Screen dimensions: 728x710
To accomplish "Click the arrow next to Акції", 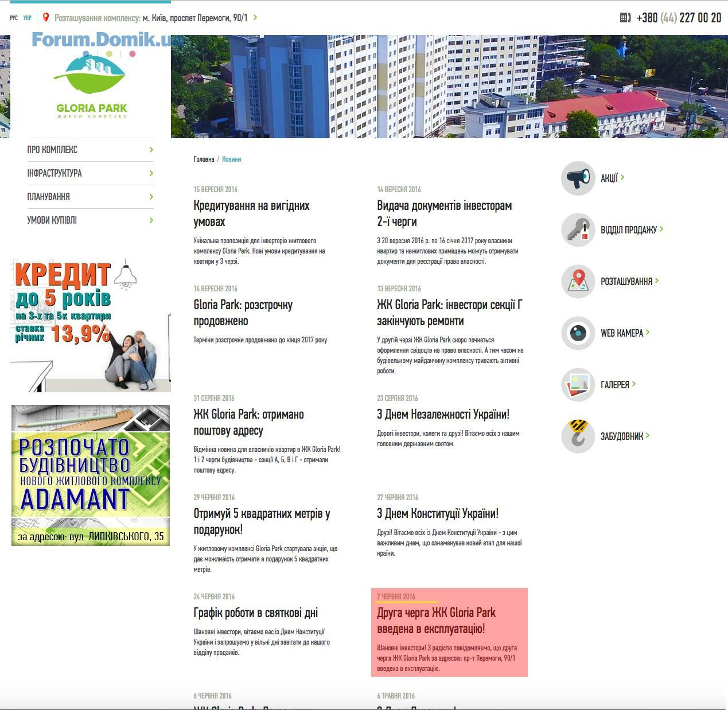I will click(x=622, y=178).
